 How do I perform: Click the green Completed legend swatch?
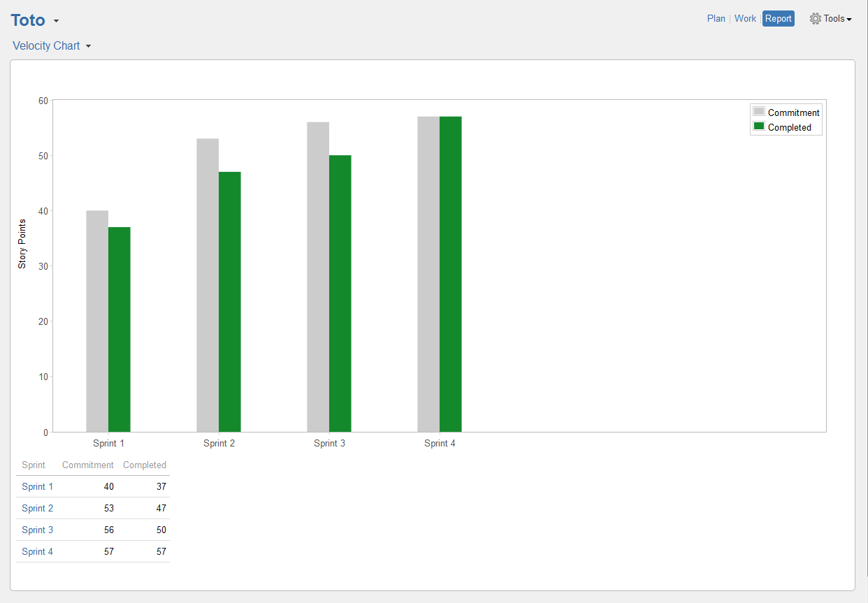[x=758, y=126]
